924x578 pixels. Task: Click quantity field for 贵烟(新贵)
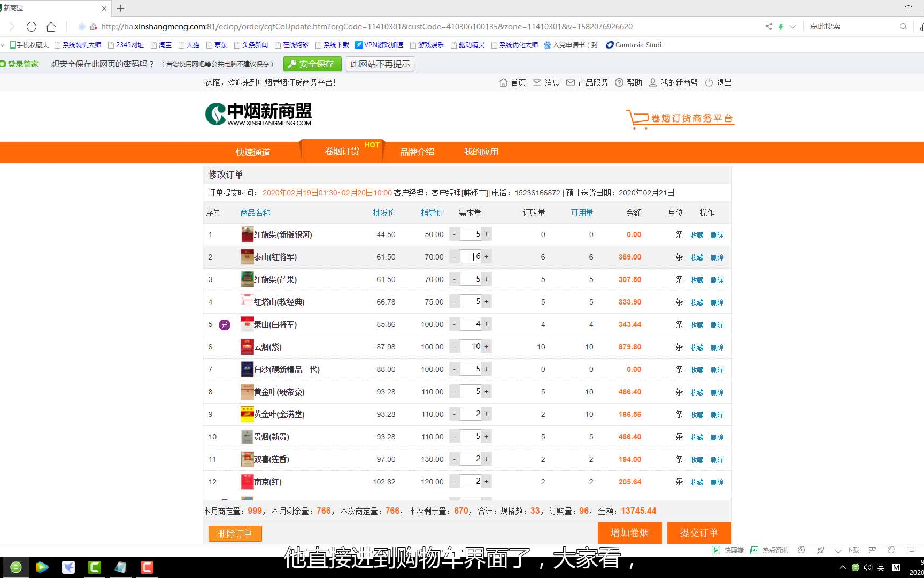[x=471, y=437]
